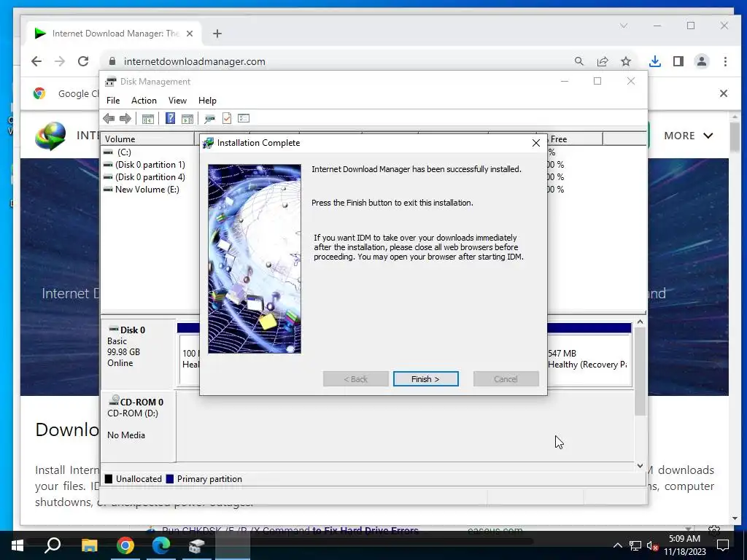Click the Unallocated black legend swatch
This screenshot has width=747, height=560.
tap(109, 479)
